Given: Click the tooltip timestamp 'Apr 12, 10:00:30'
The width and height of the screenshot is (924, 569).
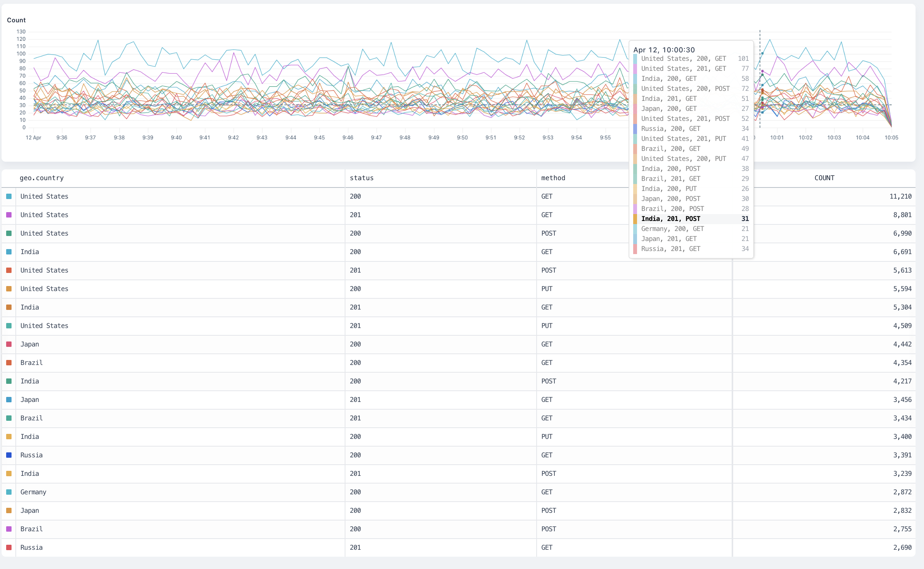Looking at the screenshot, I should point(664,50).
